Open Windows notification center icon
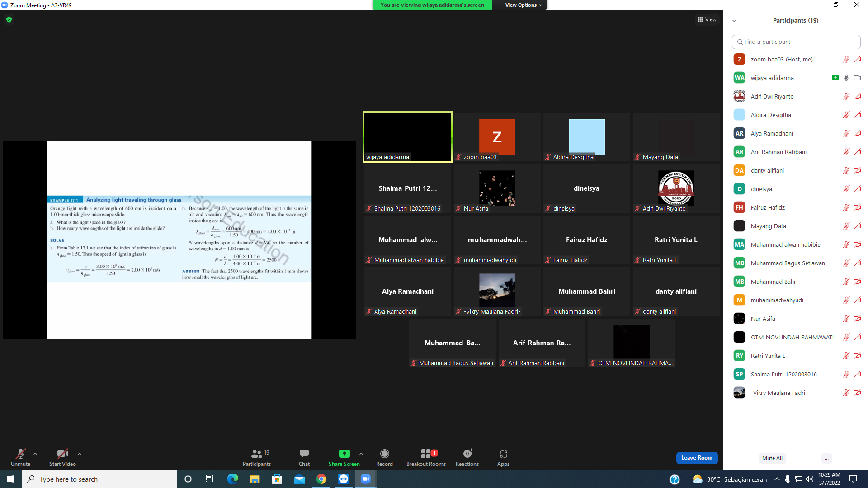 click(853, 479)
